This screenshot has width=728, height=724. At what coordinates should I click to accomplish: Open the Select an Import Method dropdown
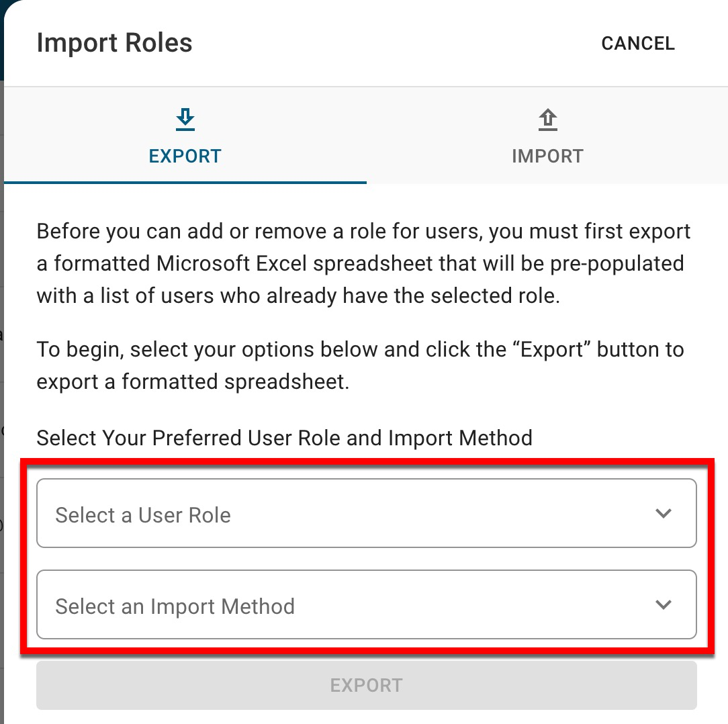366,605
